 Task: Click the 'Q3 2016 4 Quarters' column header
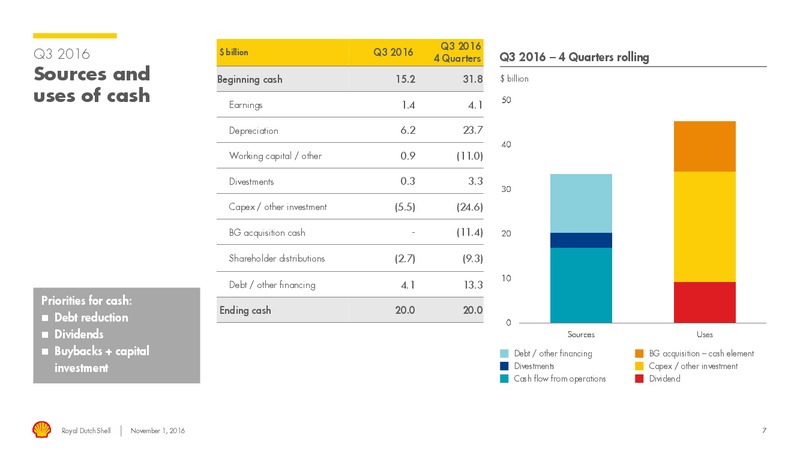pyautogui.click(x=457, y=52)
